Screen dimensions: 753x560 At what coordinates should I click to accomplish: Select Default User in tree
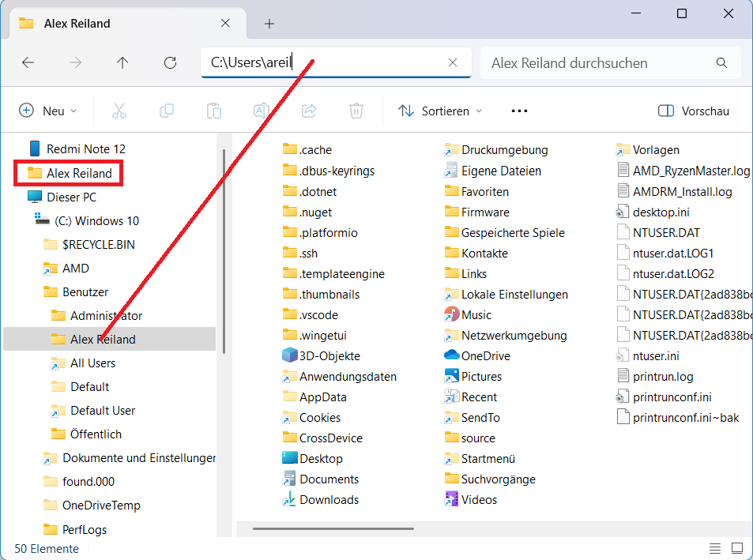(93, 410)
